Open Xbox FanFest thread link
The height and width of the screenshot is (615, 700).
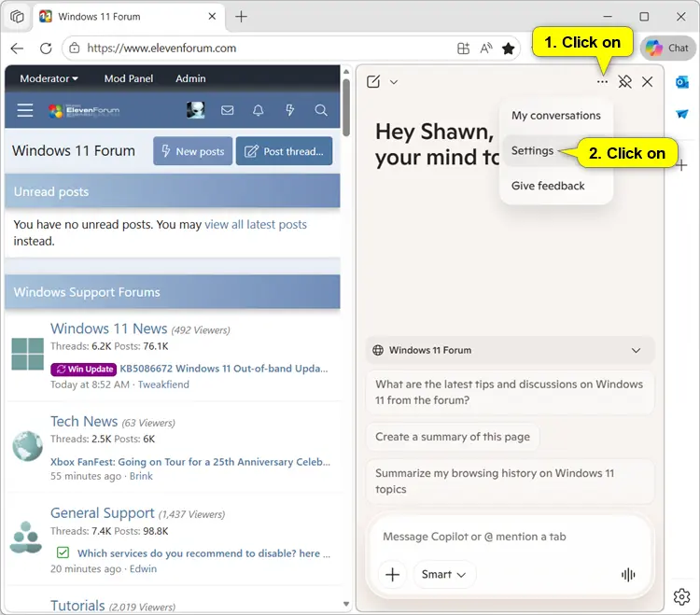pyautogui.click(x=190, y=462)
